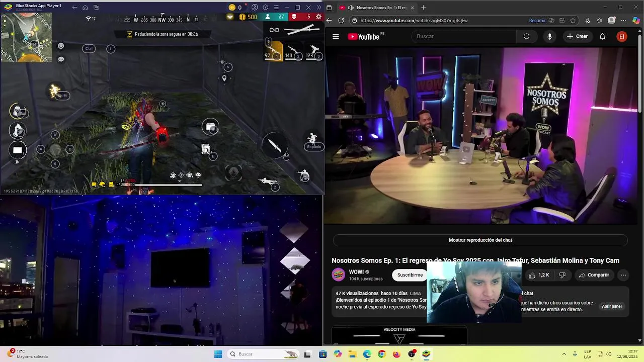This screenshot has height=362, width=644.
Task: Click the YouTube search magnifier button
Action: (527, 36)
